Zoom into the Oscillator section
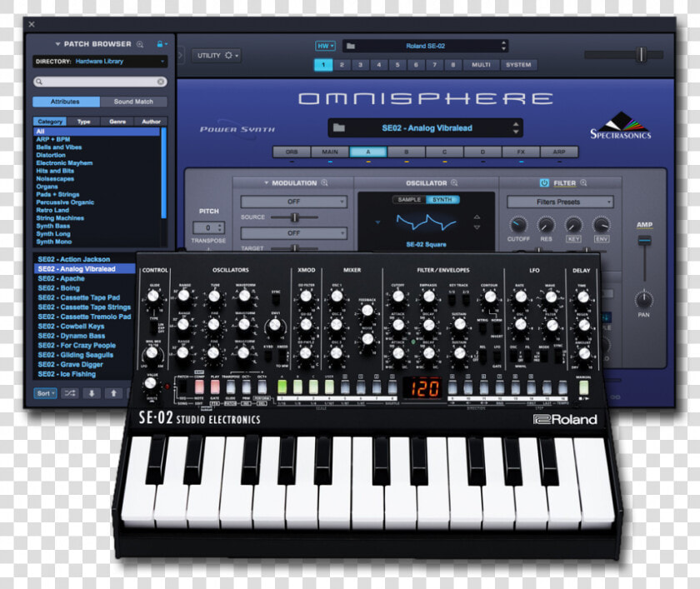This screenshot has width=700, height=589. 454,183
